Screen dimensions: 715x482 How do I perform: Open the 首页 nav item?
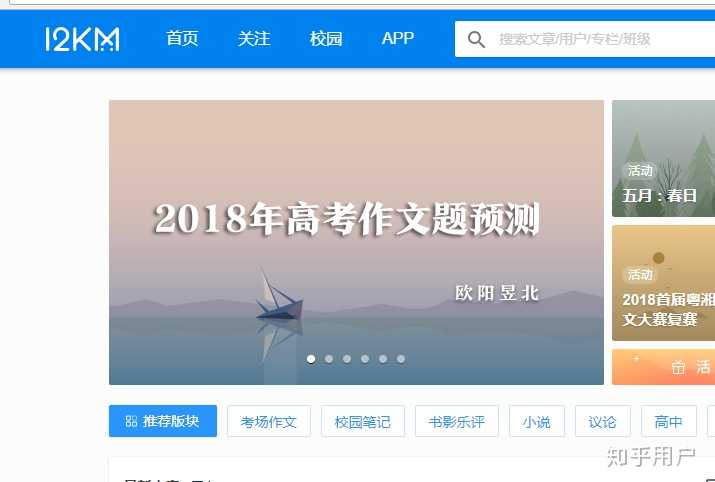point(182,39)
